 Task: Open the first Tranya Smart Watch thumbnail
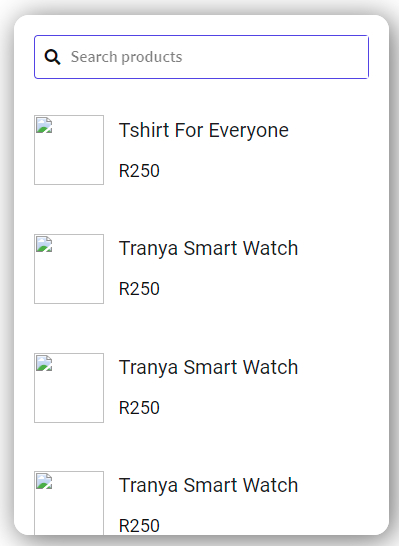click(69, 269)
